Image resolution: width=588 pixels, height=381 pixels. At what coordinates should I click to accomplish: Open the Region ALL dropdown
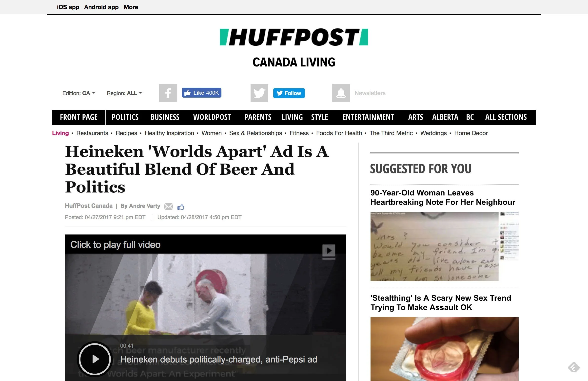point(124,93)
